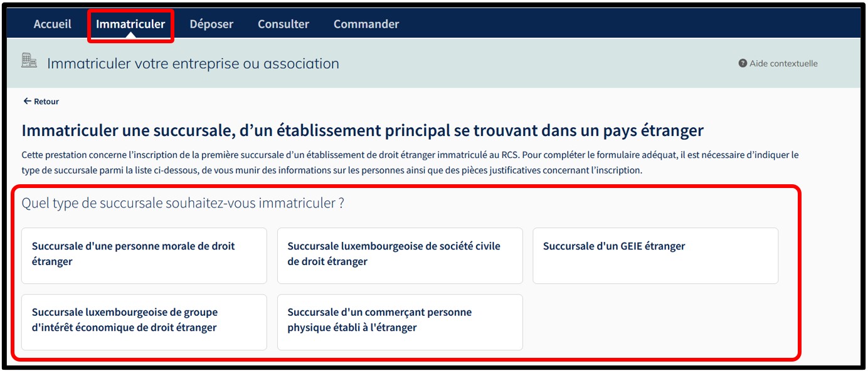The width and height of the screenshot is (868, 371).
Task: Click the title Immatriculer votre entreprise ou association
Action: pyautogui.click(x=193, y=63)
